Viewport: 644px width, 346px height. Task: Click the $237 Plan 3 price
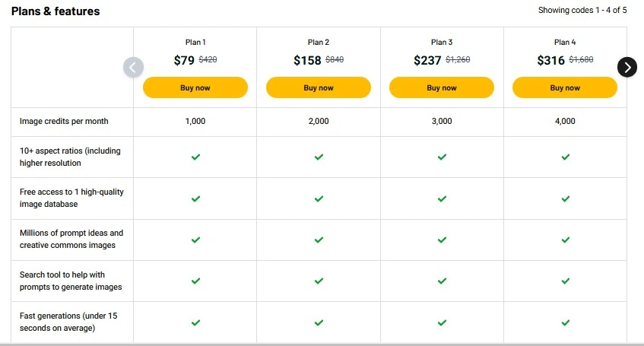click(427, 61)
